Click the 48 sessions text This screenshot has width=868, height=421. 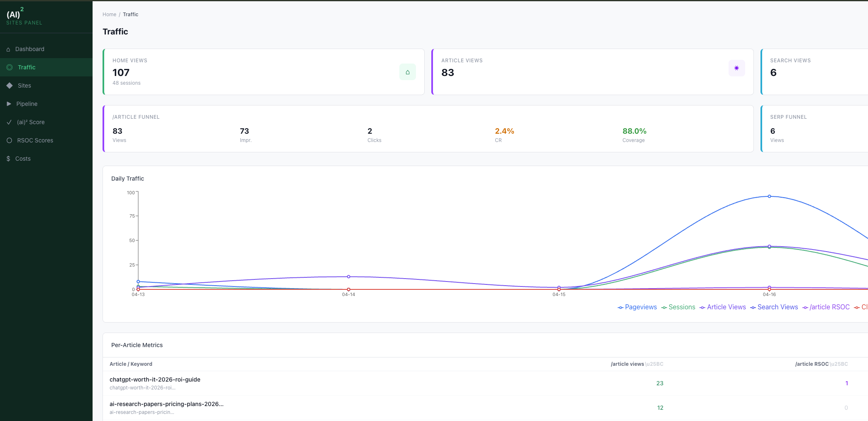tap(127, 83)
